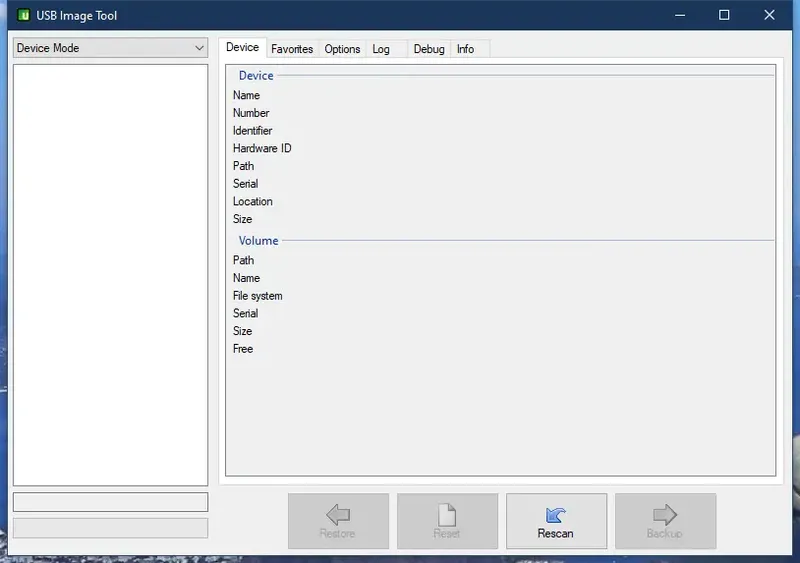800x563 pixels.
Task: Select the Free label under Volume
Action: (243, 349)
